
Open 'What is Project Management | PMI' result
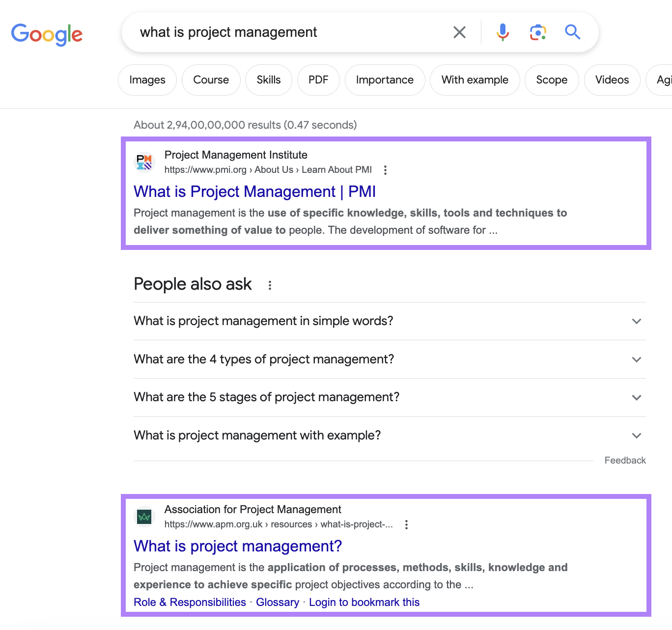254,192
